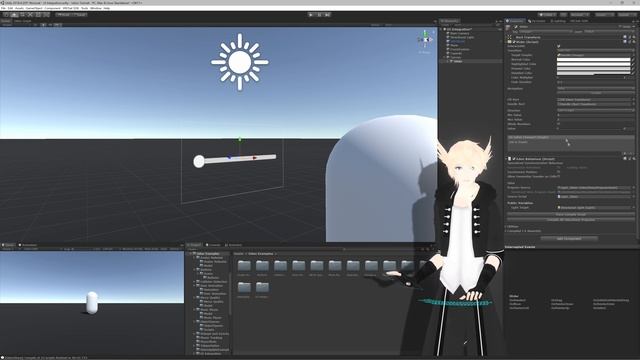Viewport: 640px width, 360px height.
Task: Click the Force Compile Script button
Action: (x=571, y=214)
